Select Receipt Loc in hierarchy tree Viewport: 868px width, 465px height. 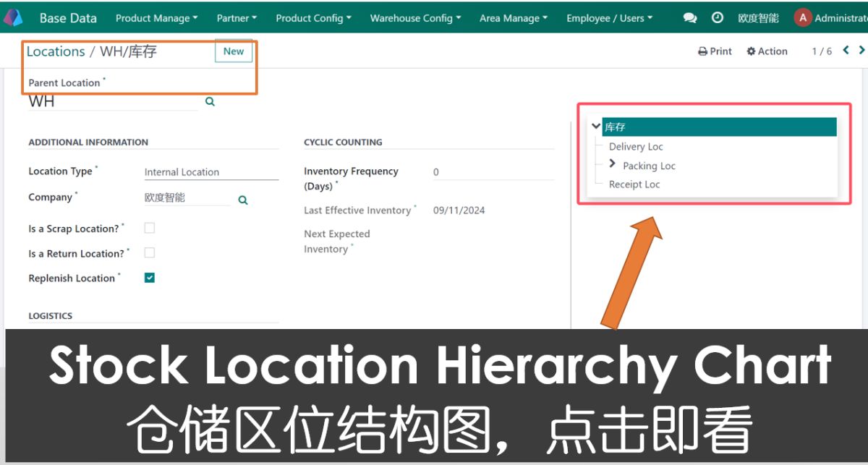634,184
